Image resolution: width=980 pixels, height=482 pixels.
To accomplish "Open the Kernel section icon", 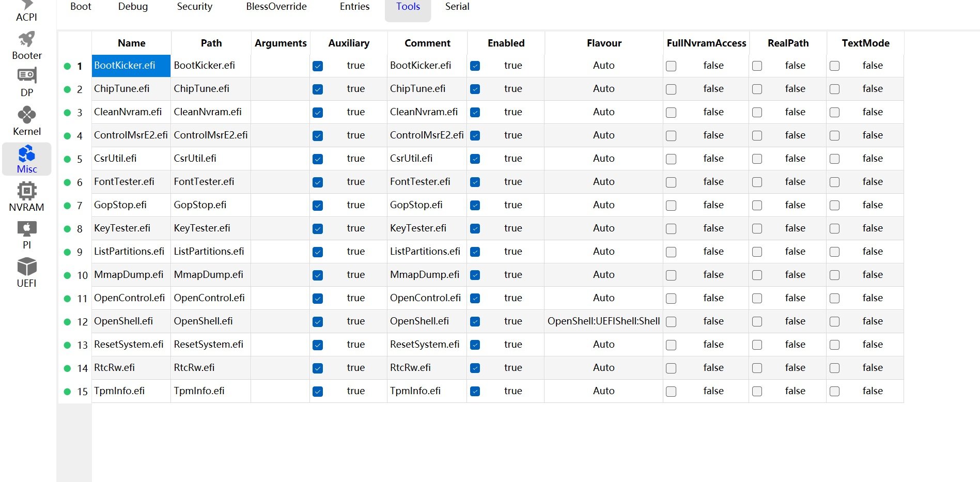I will [26, 115].
